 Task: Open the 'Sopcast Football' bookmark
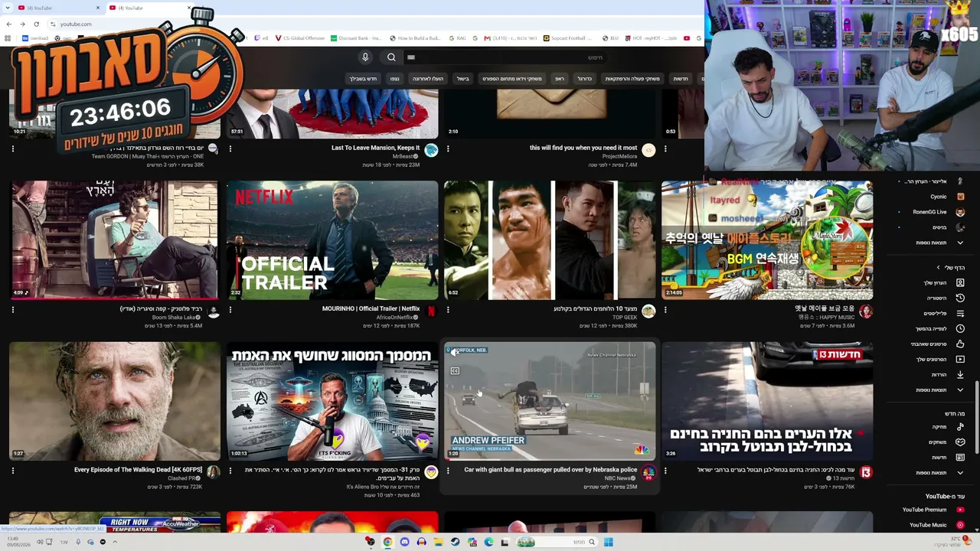coord(568,38)
